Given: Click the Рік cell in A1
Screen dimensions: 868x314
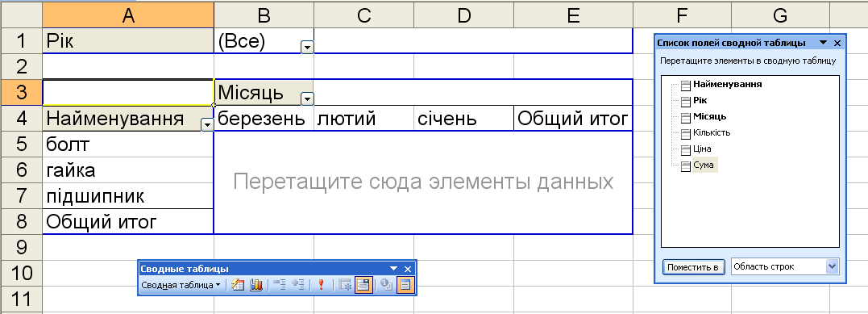Looking at the screenshot, I should tap(128, 41).
